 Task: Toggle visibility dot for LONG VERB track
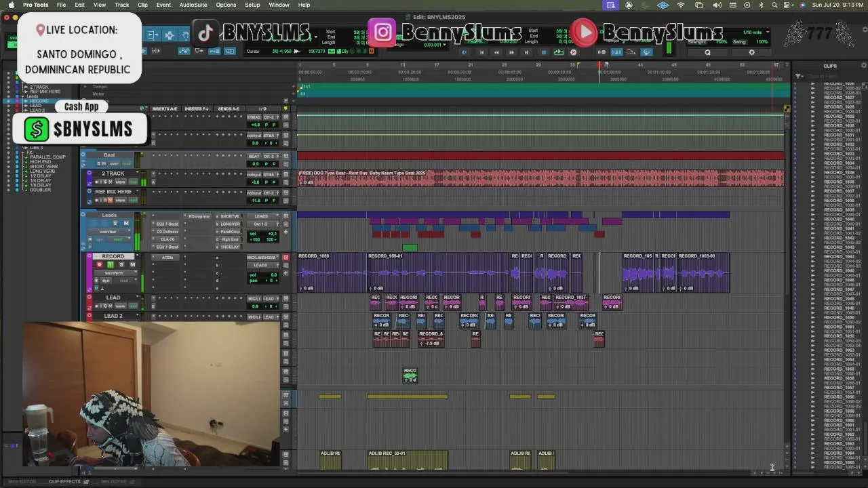tap(9, 171)
